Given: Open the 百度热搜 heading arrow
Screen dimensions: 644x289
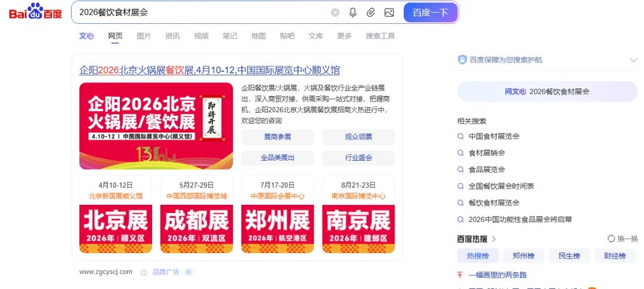Looking at the screenshot, I should (494, 239).
